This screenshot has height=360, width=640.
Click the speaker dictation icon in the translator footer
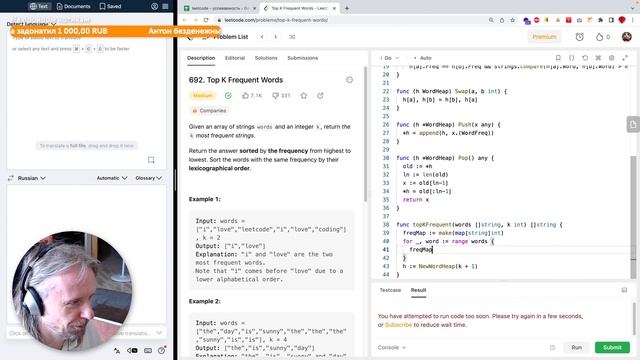[x=132, y=350]
